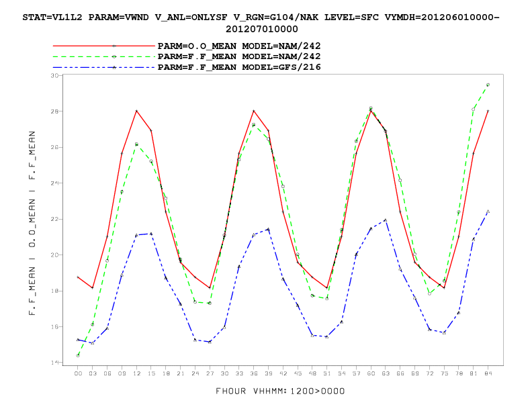532x411 pixels.
Task: Click x-axis tick label 03
Action: (93, 373)
